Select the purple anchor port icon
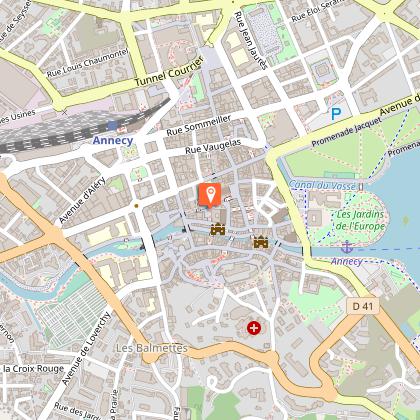Screen dimensions: 420x420 tap(347, 247)
